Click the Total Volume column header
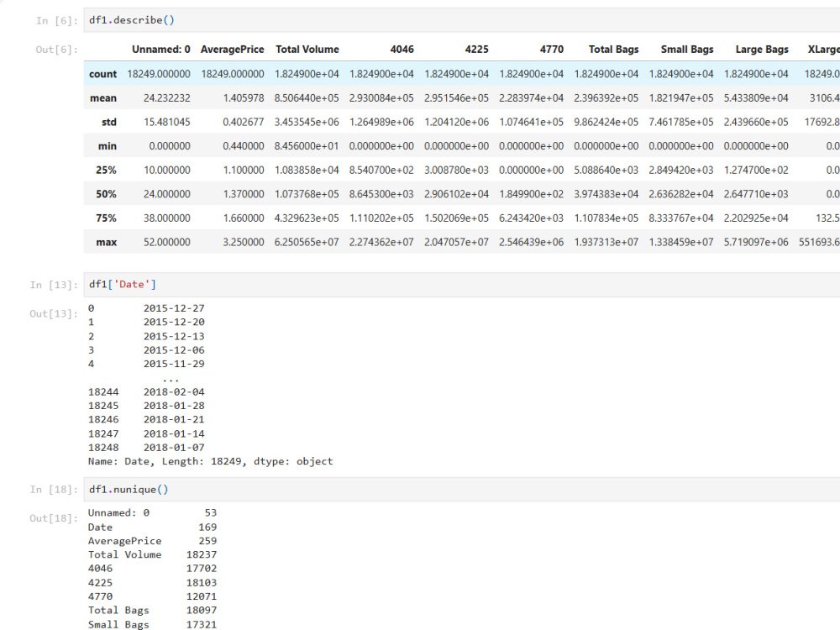 307,50
